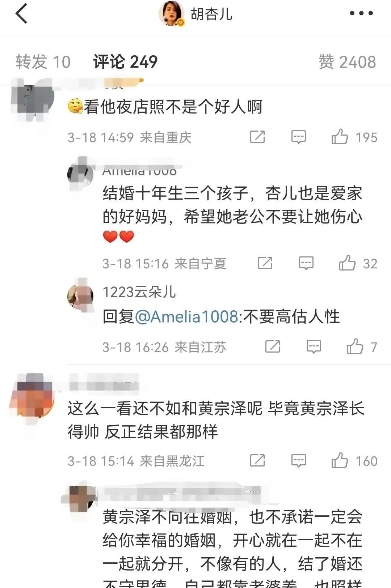Select the 评论 249 tab
391x588 pixels.
(x=125, y=62)
